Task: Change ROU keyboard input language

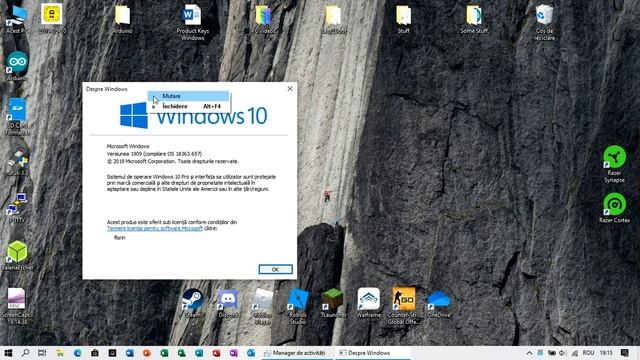Action: tap(588, 353)
